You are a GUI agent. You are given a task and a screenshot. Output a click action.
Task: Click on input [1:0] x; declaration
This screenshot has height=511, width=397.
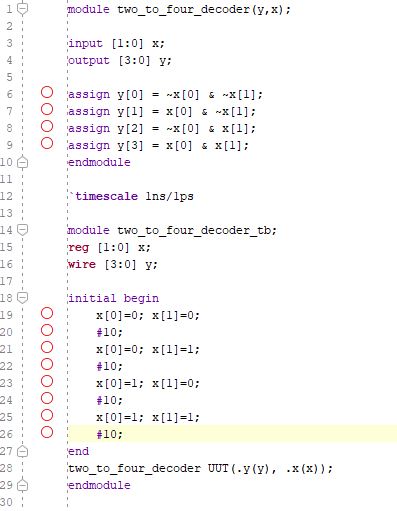click(116, 43)
